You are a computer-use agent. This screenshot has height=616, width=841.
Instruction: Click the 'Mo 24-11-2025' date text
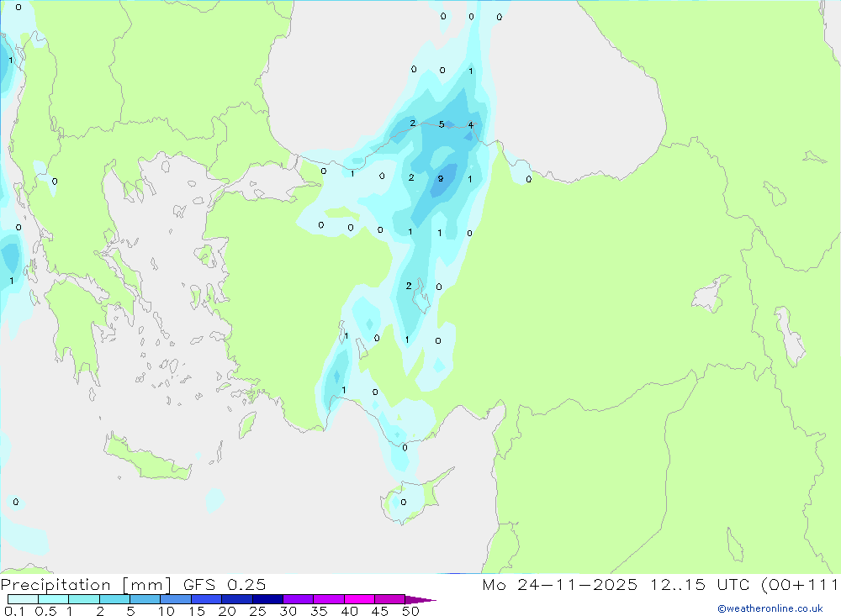click(x=559, y=584)
